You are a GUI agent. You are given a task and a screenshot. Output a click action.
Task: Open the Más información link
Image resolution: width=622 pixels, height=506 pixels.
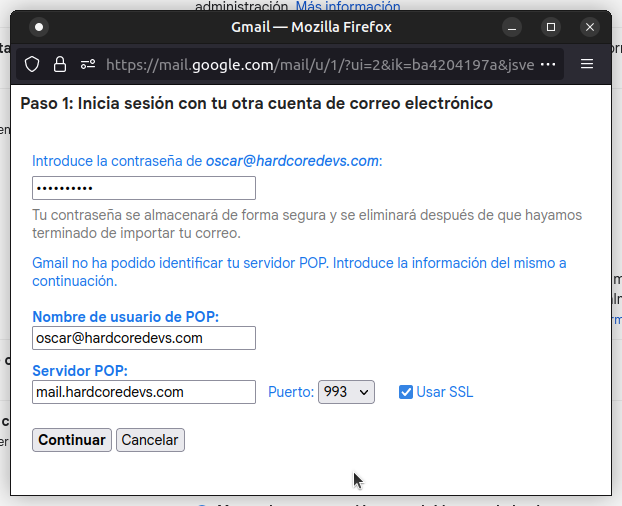[x=348, y=6]
